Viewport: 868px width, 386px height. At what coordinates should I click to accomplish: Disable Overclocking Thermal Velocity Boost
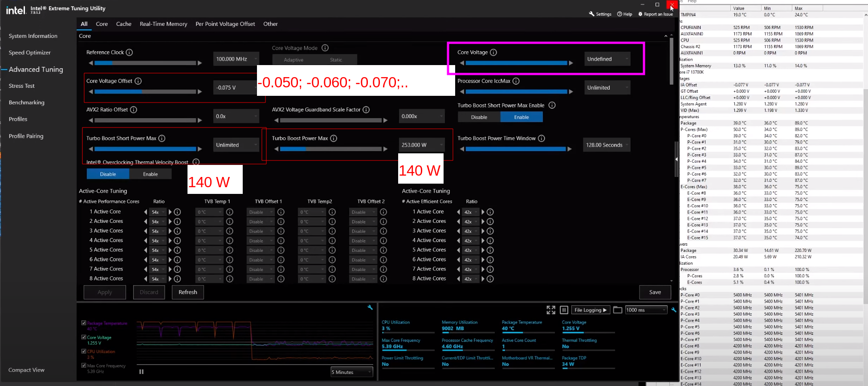click(x=108, y=174)
